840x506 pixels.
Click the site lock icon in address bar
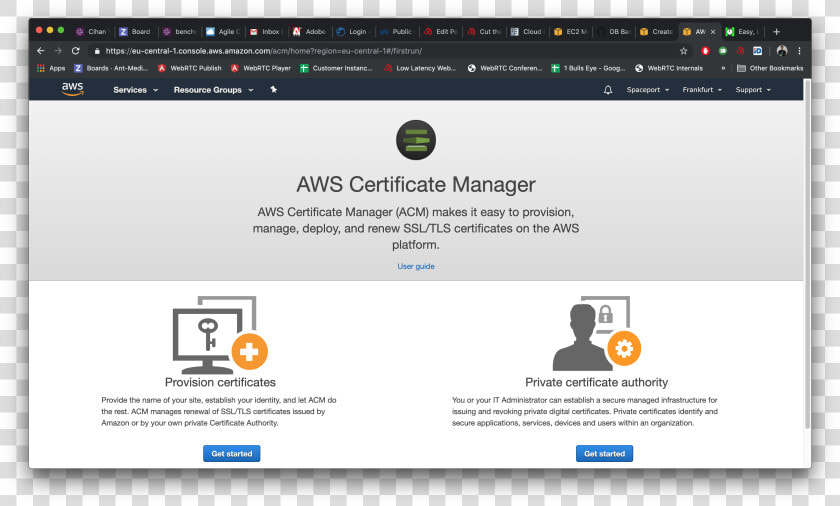(x=97, y=51)
